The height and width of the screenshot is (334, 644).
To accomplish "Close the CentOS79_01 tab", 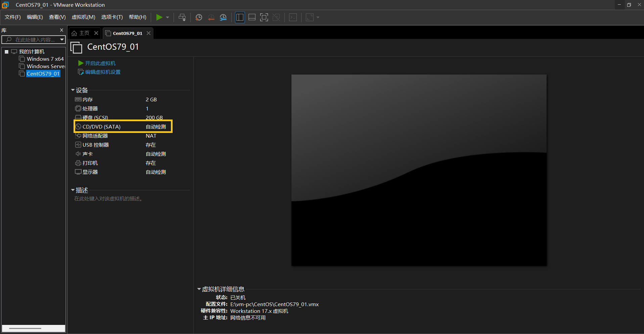I will click(x=148, y=33).
